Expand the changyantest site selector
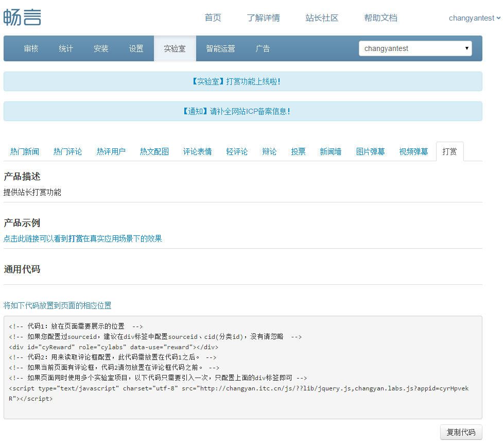The image size is (504, 445). coord(415,48)
